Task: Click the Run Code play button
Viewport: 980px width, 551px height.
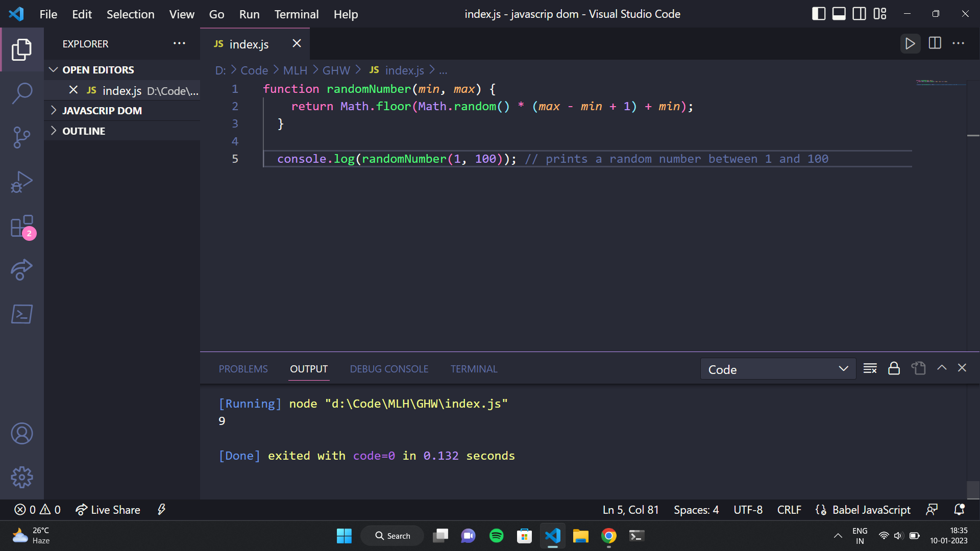Action: point(910,43)
